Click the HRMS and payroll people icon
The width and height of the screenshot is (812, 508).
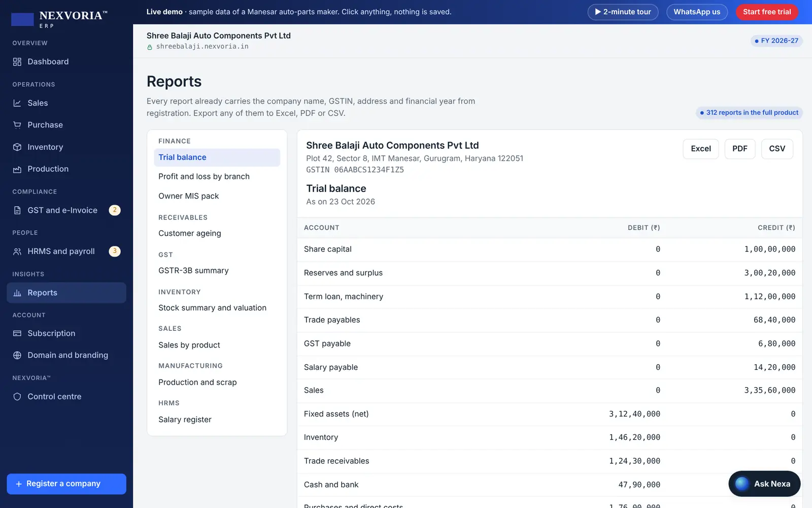(17, 251)
